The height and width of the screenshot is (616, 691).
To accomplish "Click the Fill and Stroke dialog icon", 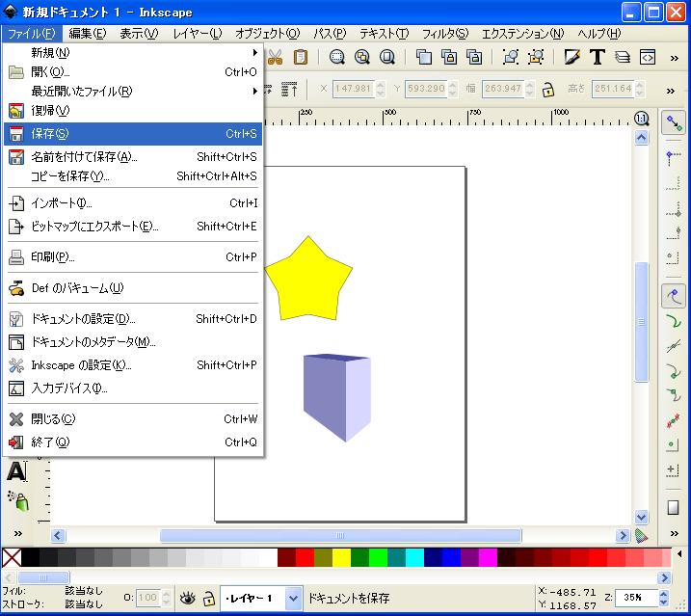I will pyautogui.click(x=572, y=57).
